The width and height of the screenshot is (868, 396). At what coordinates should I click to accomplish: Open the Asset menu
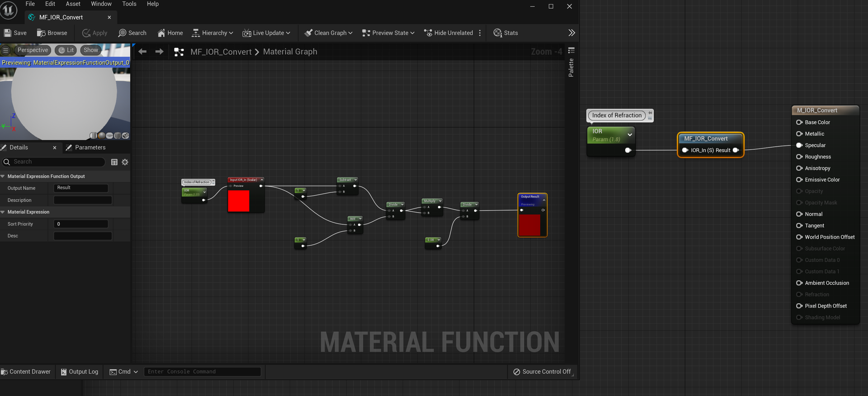(x=73, y=4)
